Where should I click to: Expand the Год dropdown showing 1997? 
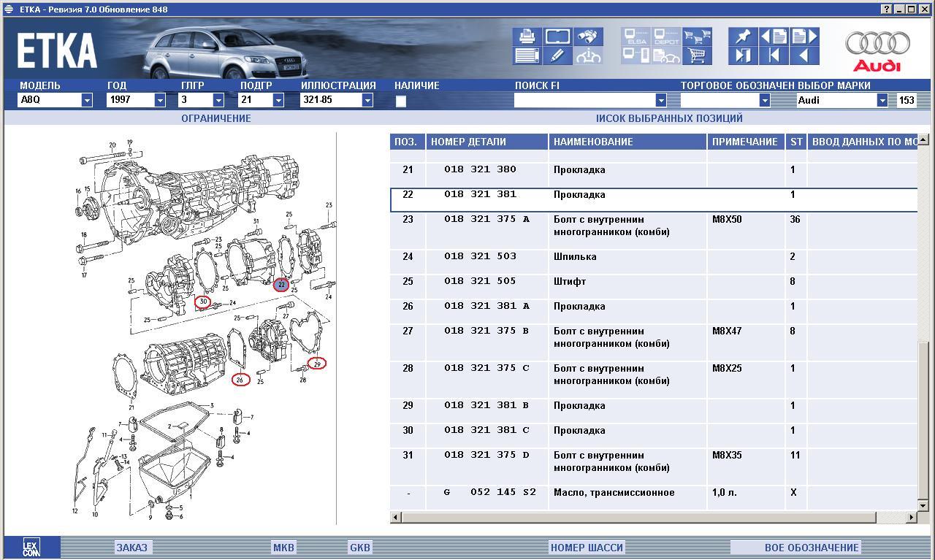(160, 101)
